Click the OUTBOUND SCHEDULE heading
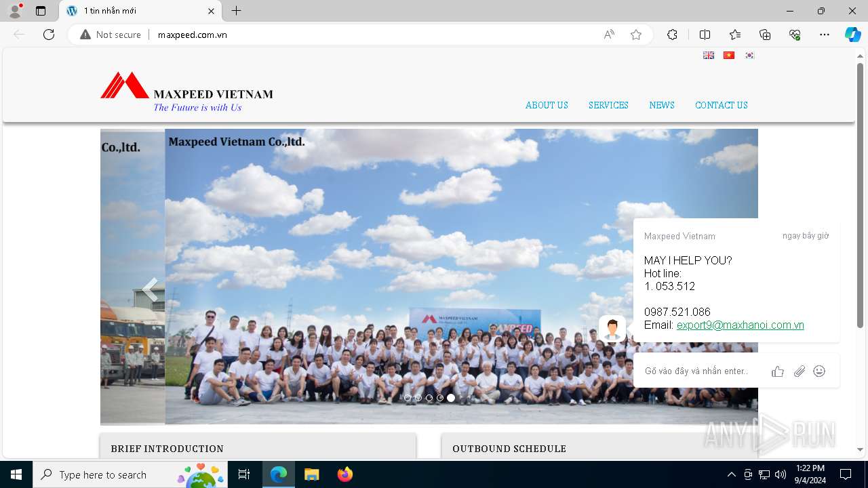 tap(509, 449)
